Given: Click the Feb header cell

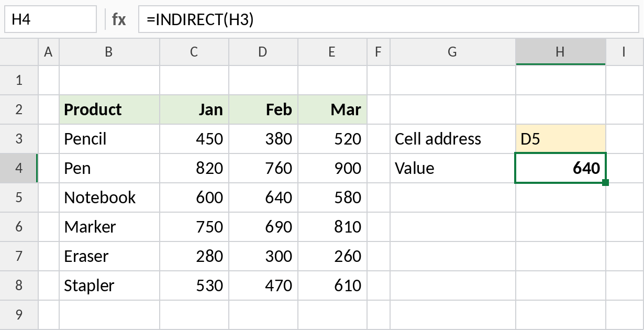Looking at the screenshot, I should pos(263,109).
